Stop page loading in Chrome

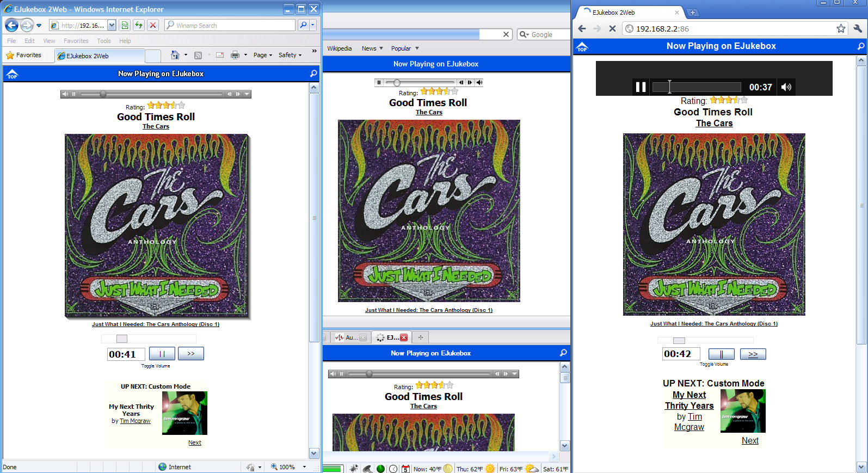pos(612,29)
